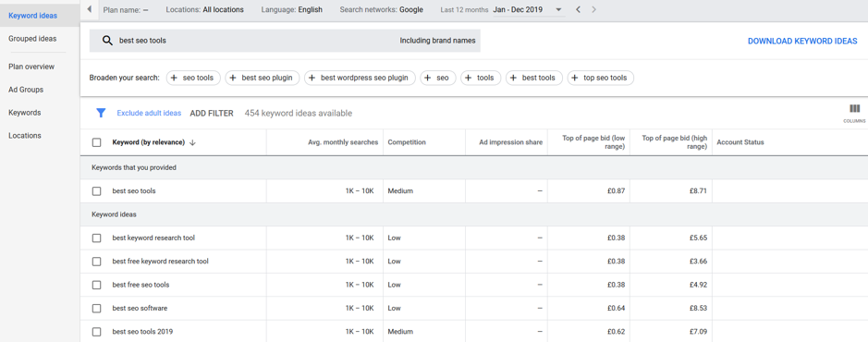Click the '454 keyword ideas available' text

click(x=299, y=113)
